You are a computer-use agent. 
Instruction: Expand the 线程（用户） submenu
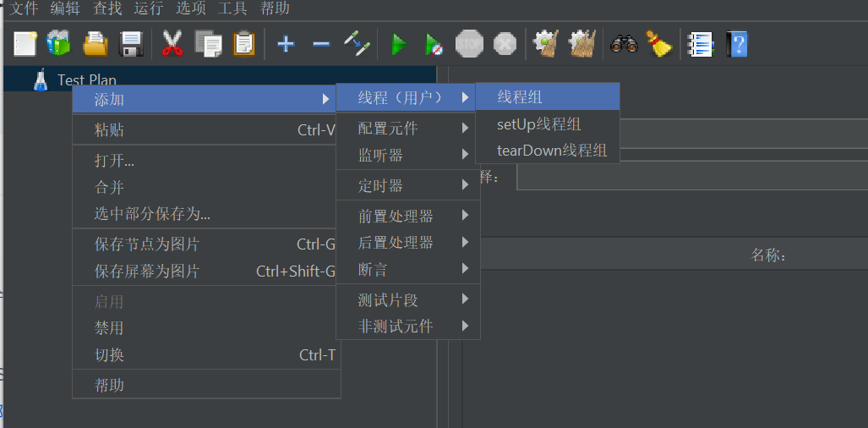pos(406,97)
